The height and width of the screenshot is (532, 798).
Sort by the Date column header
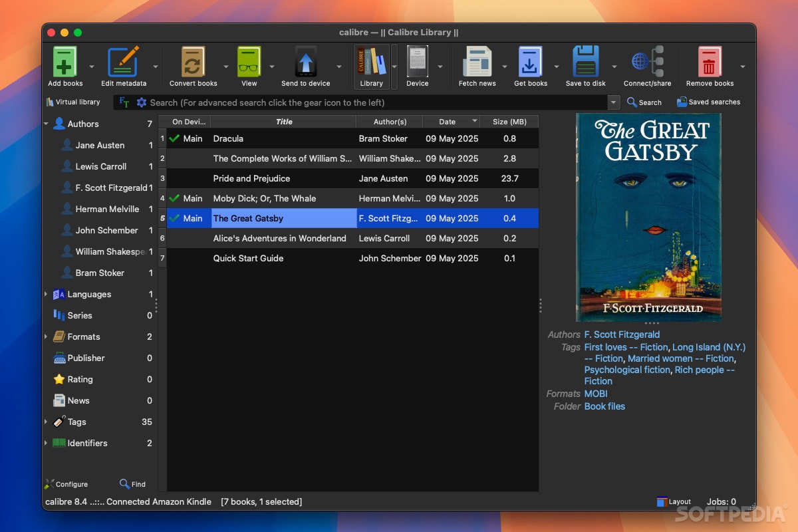[452, 122]
